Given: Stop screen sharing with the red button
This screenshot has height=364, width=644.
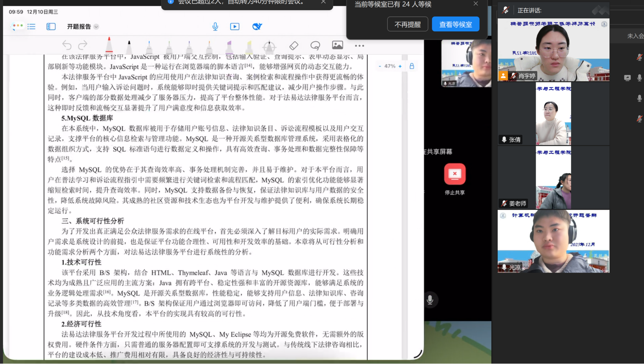Looking at the screenshot, I should click(455, 174).
